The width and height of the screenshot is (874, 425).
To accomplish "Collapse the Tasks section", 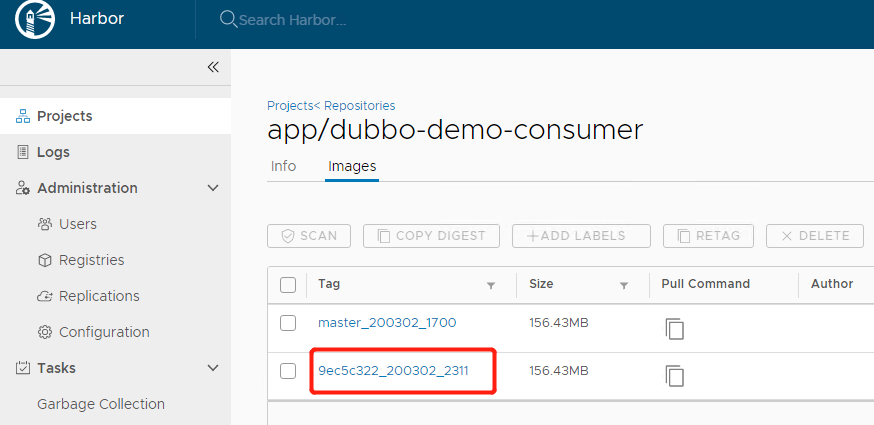I will [x=212, y=368].
